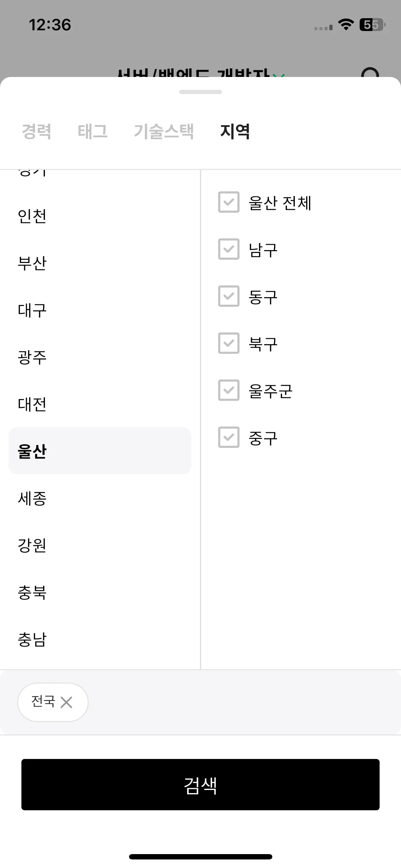Image resolution: width=401 pixels, height=868 pixels.
Task: Select 부산 in region list
Action: [x=100, y=263]
